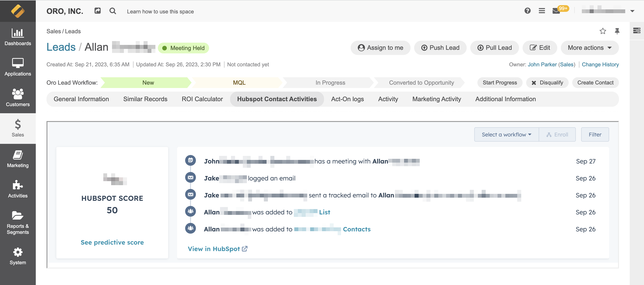This screenshot has width=644, height=285.
Task: Pin this page using the pin icon
Action: 617,31
